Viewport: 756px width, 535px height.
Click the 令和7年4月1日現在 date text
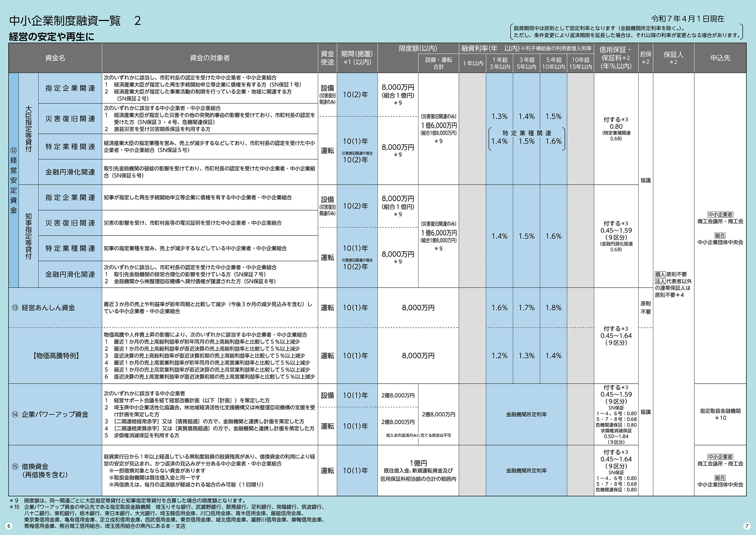[687, 19]
